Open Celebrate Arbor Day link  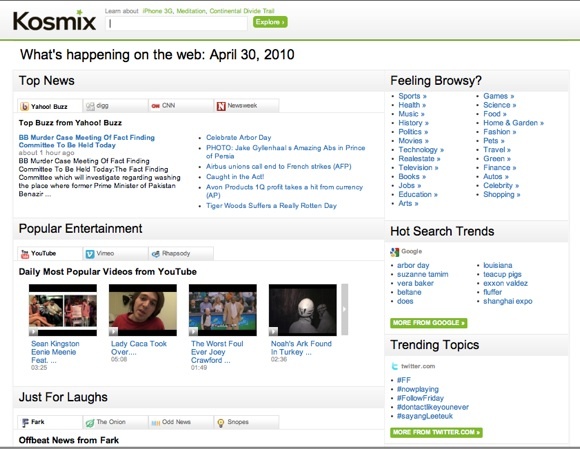[x=239, y=138]
